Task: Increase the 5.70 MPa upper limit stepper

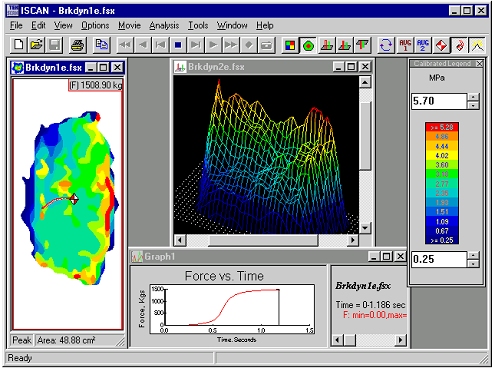Action: coord(473,97)
